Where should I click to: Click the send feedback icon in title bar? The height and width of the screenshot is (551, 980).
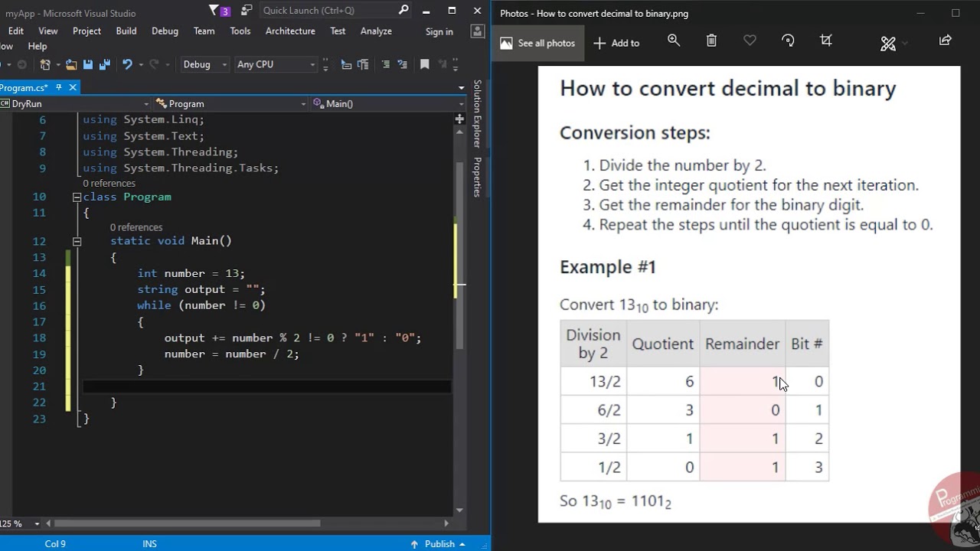(246, 11)
